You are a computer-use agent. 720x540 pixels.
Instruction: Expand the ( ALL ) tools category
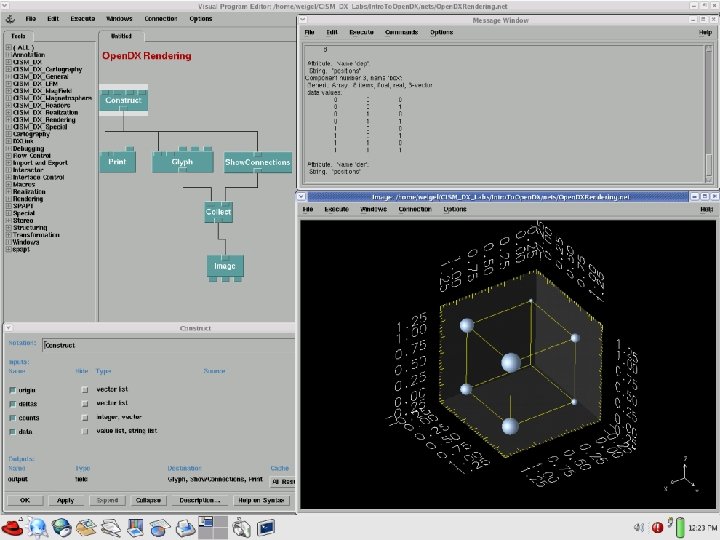coord(8,47)
